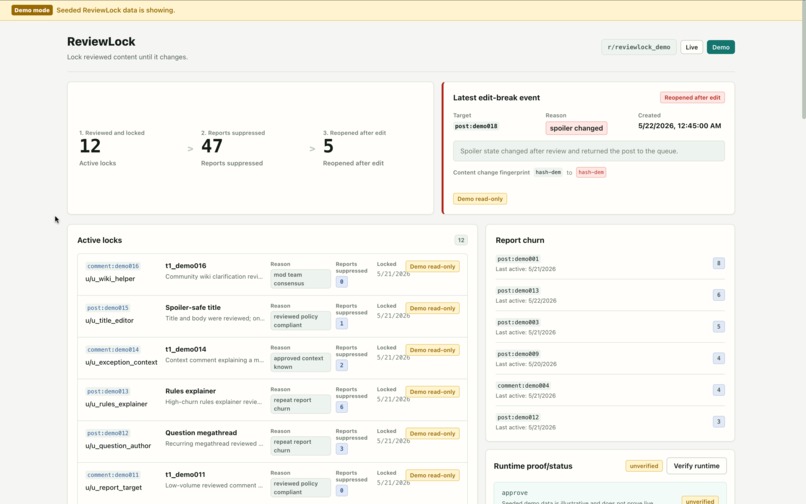Click Demo read-only on Spoiler-safe title row
This screenshot has width=806, height=504.
click(x=432, y=308)
